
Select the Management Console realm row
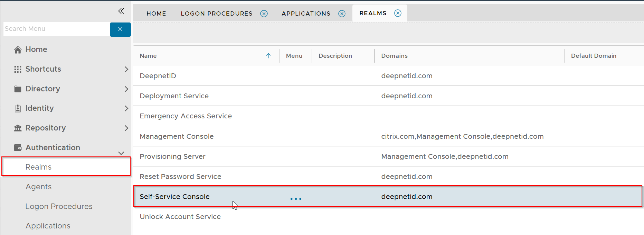177,136
